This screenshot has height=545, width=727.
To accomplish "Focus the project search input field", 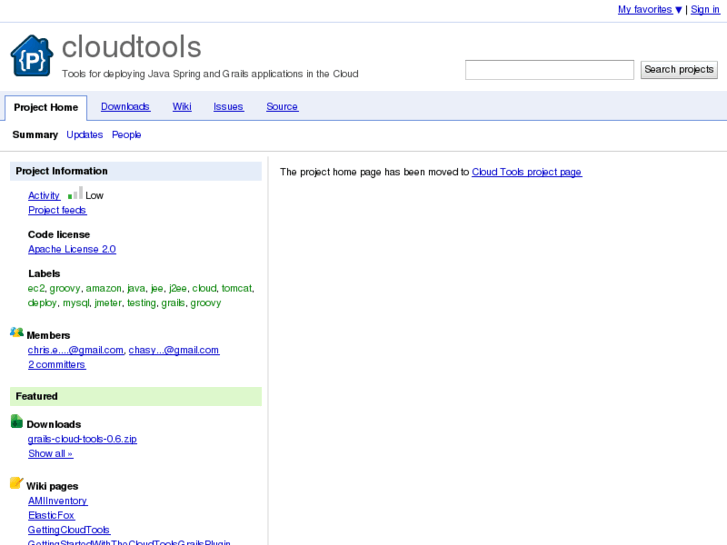I will point(549,70).
